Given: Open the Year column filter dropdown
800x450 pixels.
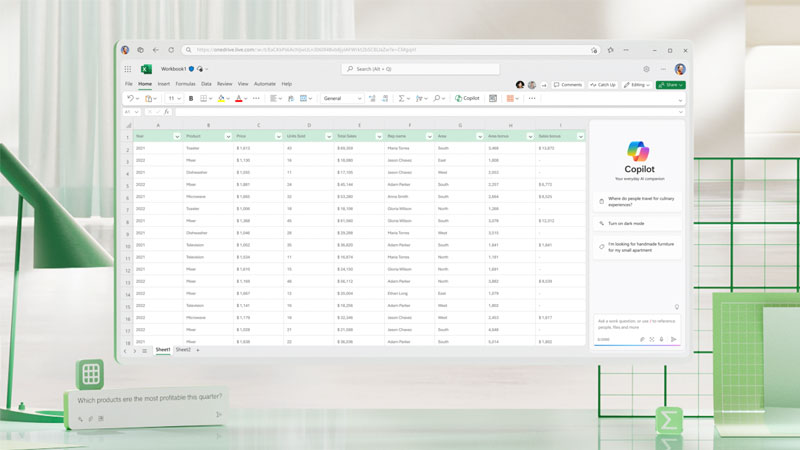Looking at the screenshot, I should coord(177,136).
